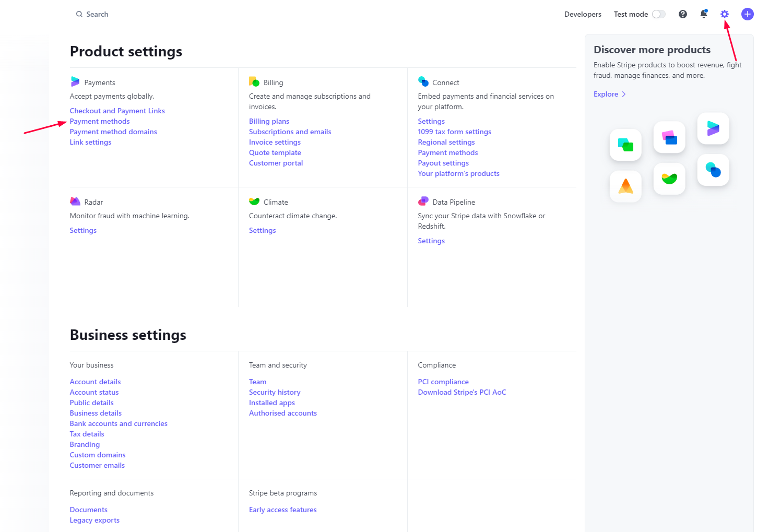757x532 pixels.
Task: Open the help question mark icon
Action: (x=682, y=14)
